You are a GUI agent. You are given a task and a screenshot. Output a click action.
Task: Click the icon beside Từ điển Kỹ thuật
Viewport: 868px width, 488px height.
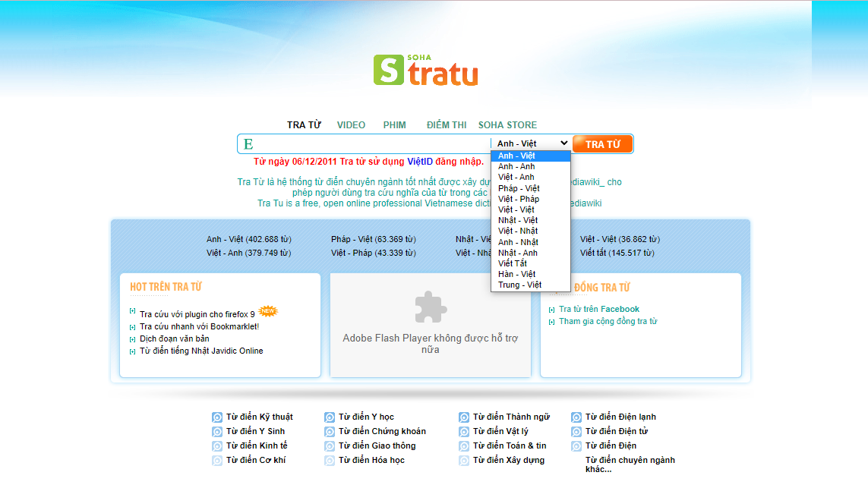(x=217, y=417)
